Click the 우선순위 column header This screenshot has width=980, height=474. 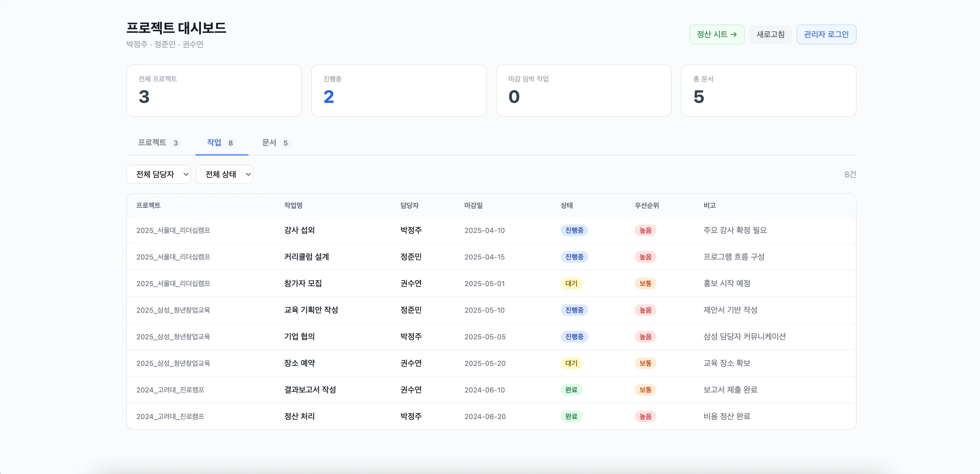pos(647,206)
